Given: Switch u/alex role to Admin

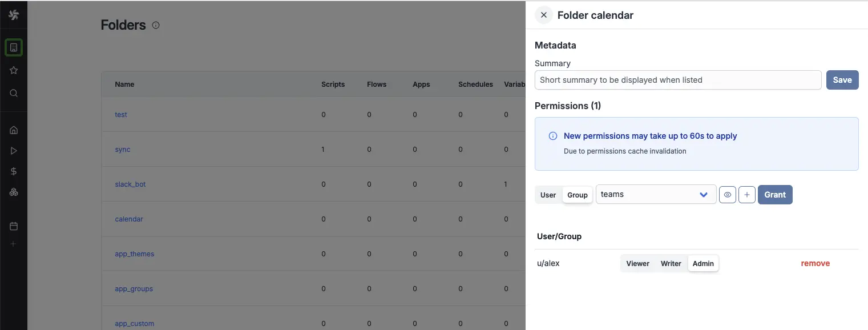Looking at the screenshot, I should pos(703,263).
